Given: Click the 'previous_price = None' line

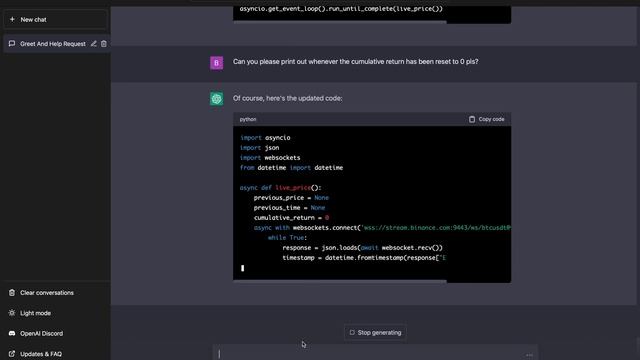Looking at the screenshot, I should click(291, 198).
